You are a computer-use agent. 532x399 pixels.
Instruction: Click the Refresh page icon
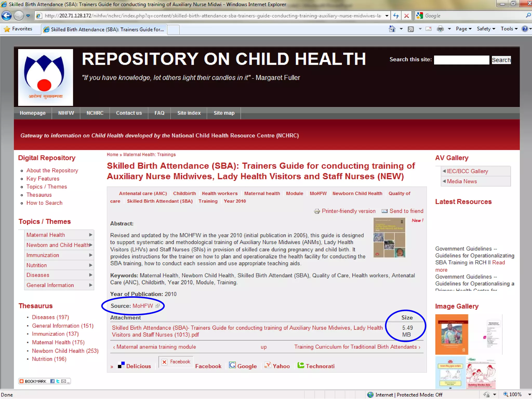(x=396, y=16)
